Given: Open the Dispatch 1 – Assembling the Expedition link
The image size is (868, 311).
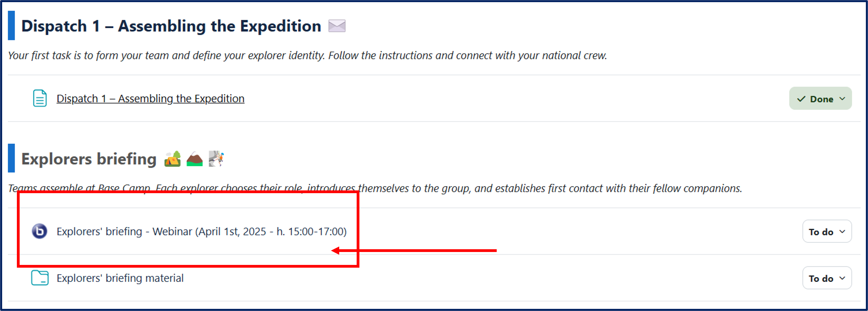Looking at the screenshot, I should [150, 99].
